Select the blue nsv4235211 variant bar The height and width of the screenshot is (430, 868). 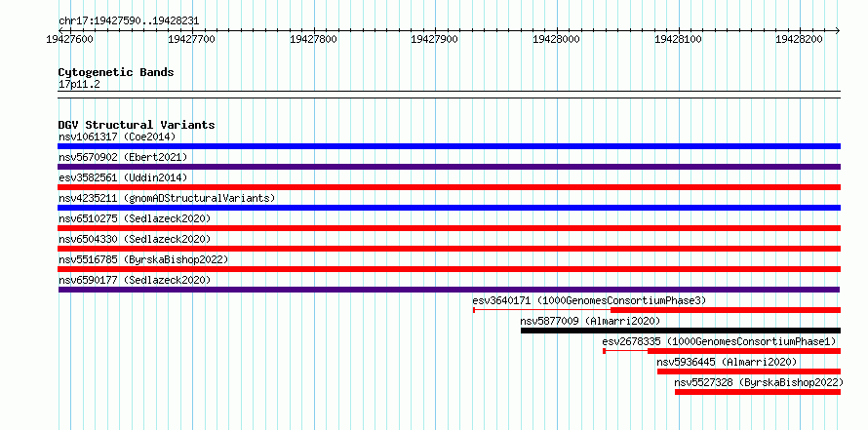(x=449, y=208)
